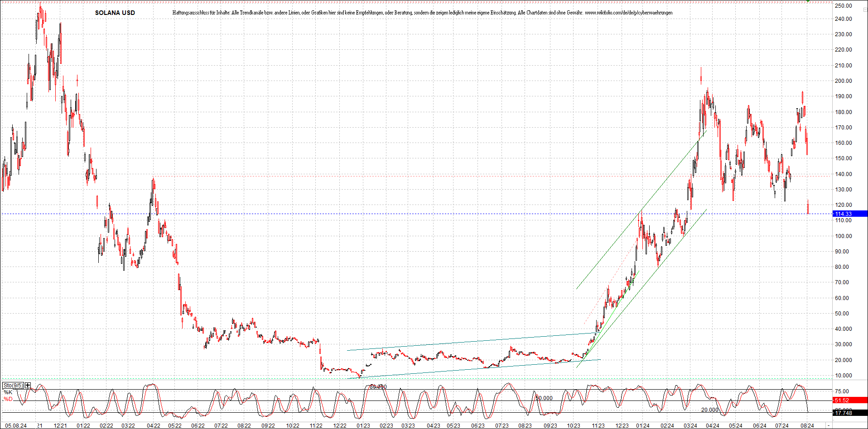Click the 200.00 price axis label
Screen dimensions: 868x429
[844, 81]
